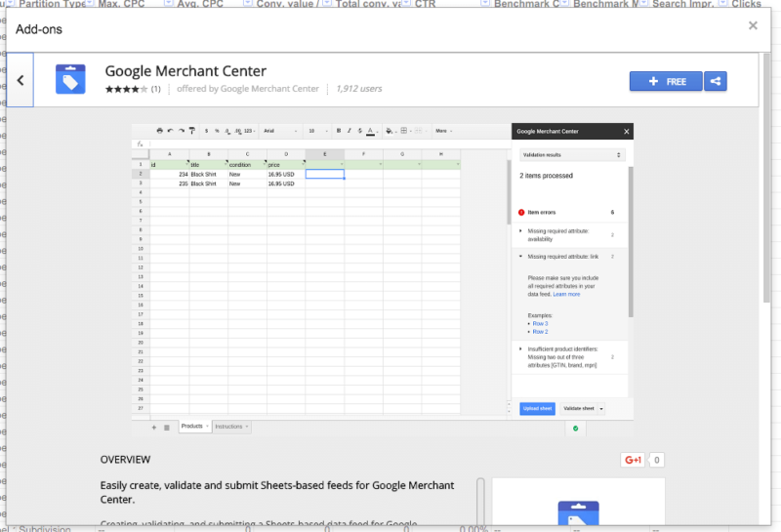
Task: Open the More dropdown in preview toolbar
Action: coord(444,131)
